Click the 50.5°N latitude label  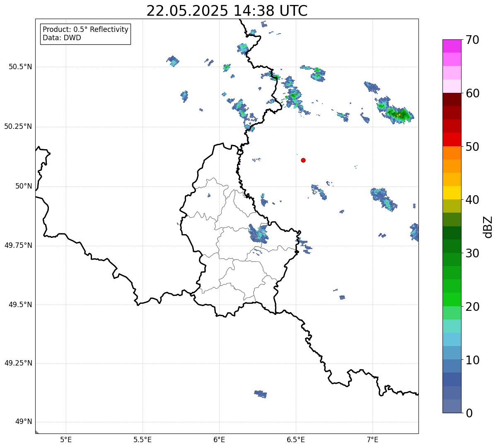pyautogui.click(x=20, y=67)
